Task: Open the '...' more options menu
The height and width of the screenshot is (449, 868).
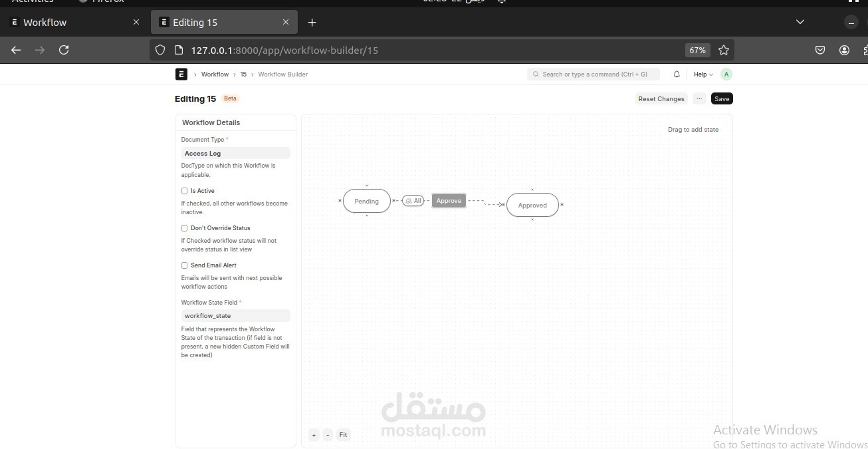Action: point(699,98)
